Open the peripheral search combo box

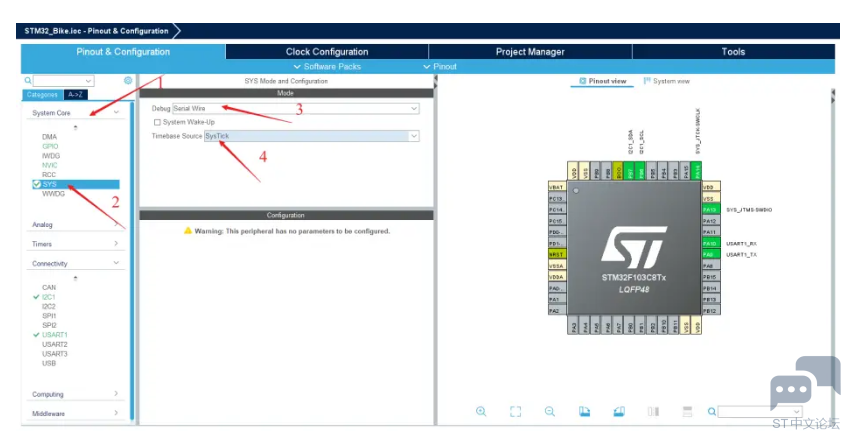[x=63, y=81]
